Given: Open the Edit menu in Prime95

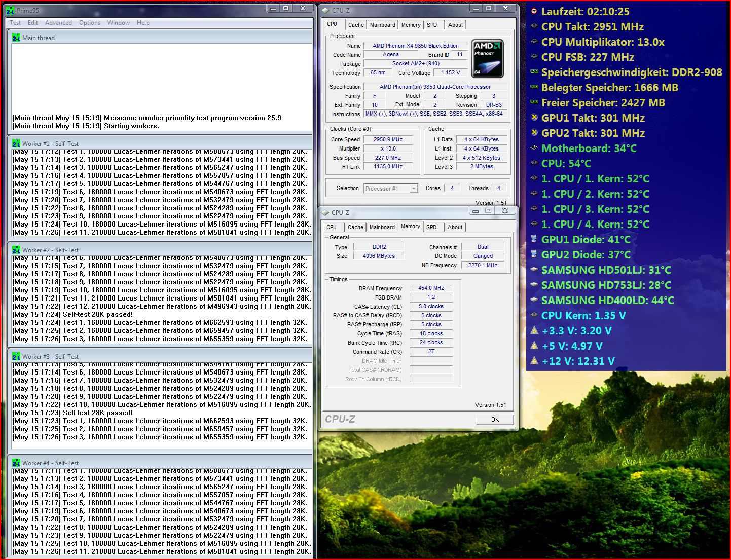Looking at the screenshot, I should click(33, 23).
